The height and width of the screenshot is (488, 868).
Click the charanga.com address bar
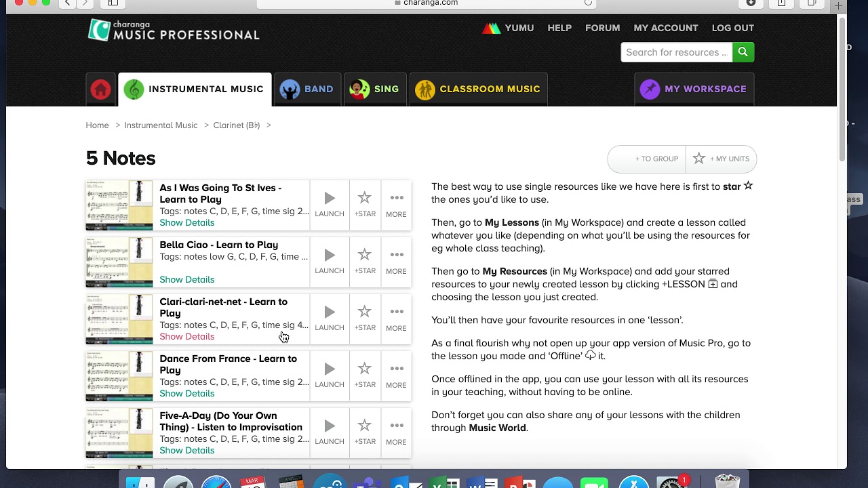(x=427, y=3)
